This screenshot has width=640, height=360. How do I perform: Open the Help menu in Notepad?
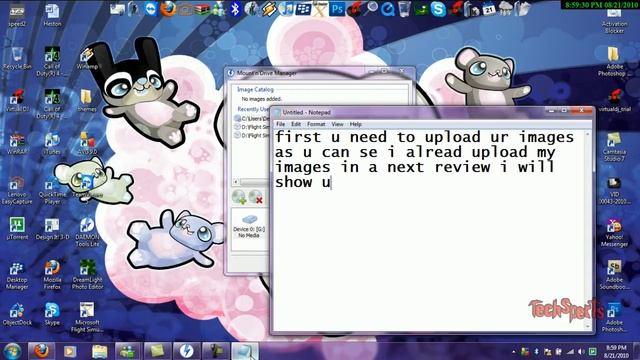coord(356,124)
